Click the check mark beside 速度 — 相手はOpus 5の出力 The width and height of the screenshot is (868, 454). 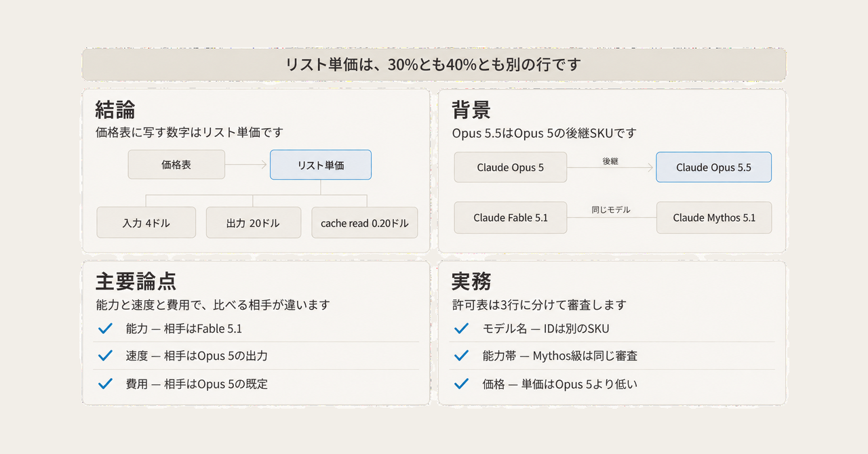click(105, 356)
